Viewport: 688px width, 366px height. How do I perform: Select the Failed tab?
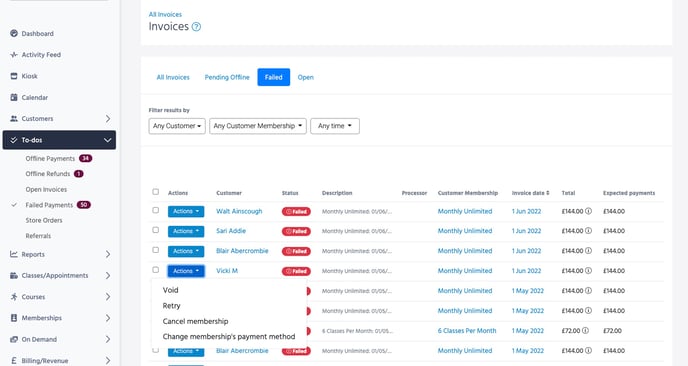point(273,77)
